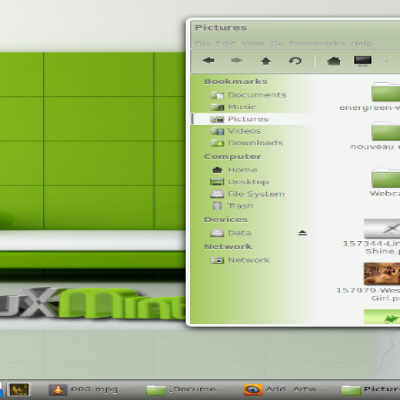This screenshot has height=400, width=400.
Task: Open Home folder from toolbar house icon
Action: (x=334, y=61)
